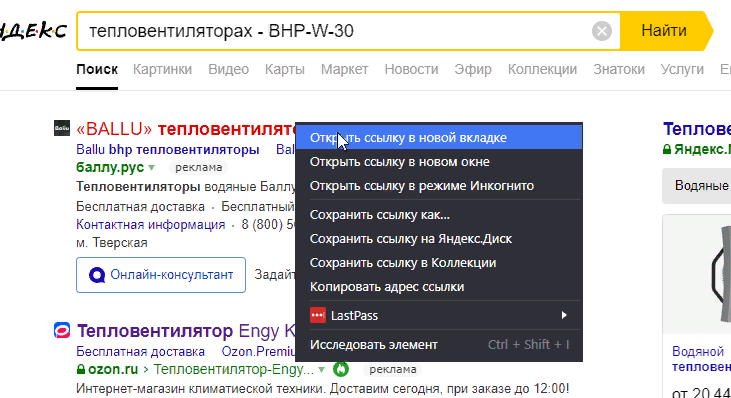Open the Ozon.Premium sitelink
The width and height of the screenshot is (731, 398).
coord(258,351)
